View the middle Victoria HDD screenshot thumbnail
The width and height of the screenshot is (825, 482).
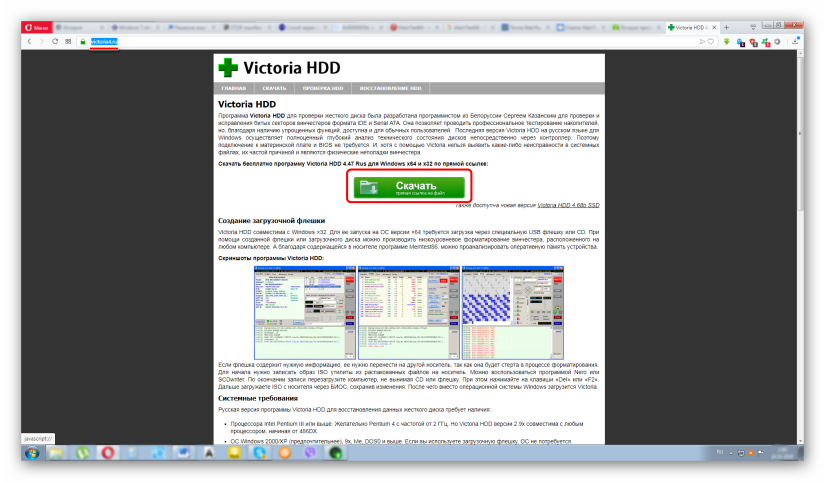tap(408, 314)
